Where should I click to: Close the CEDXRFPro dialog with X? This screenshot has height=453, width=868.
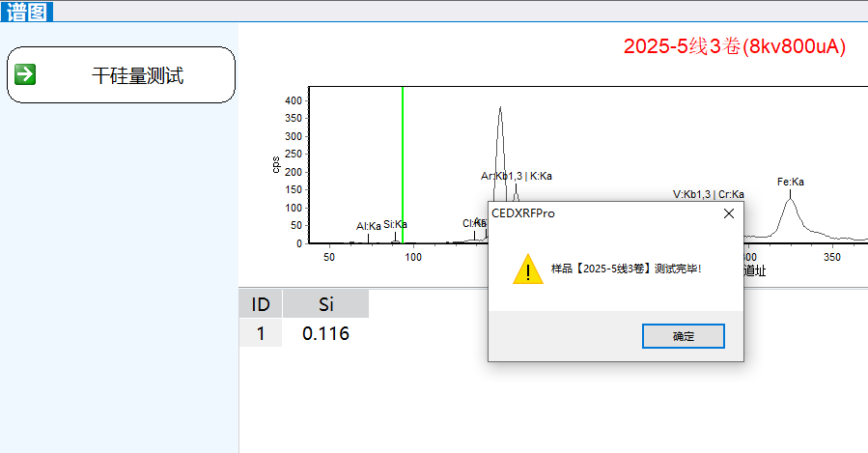click(729, 212)
